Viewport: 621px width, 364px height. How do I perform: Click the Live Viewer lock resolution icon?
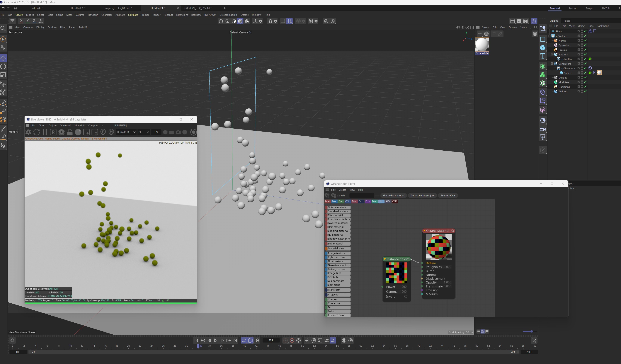(70, 132)
